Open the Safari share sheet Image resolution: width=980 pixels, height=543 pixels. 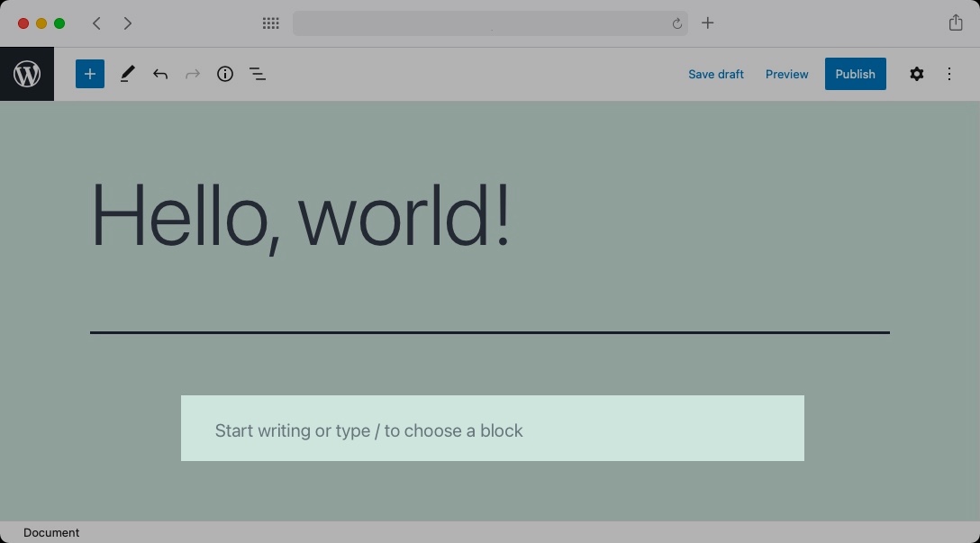point(956,23)
